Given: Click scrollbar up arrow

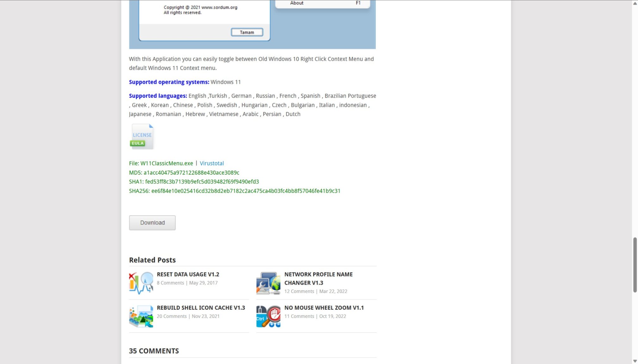Looking at the screenshot, I should pyautogui.click(x=635, y=3).
